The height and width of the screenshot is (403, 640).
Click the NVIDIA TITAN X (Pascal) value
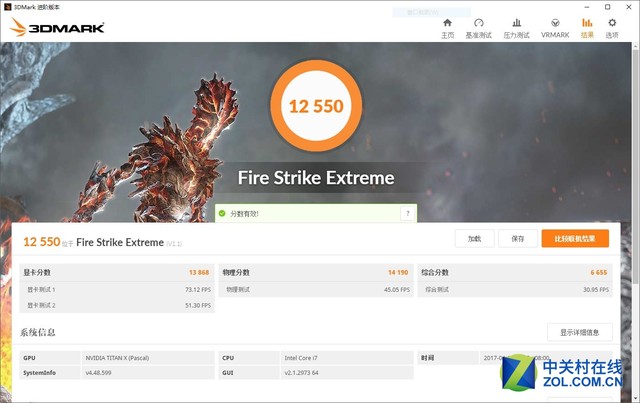117,358
